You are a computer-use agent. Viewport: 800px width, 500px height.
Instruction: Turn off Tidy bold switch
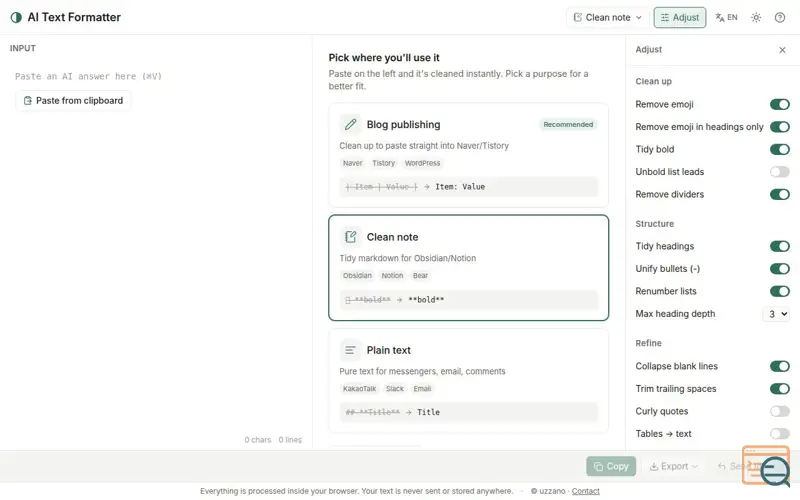point(779,149)
